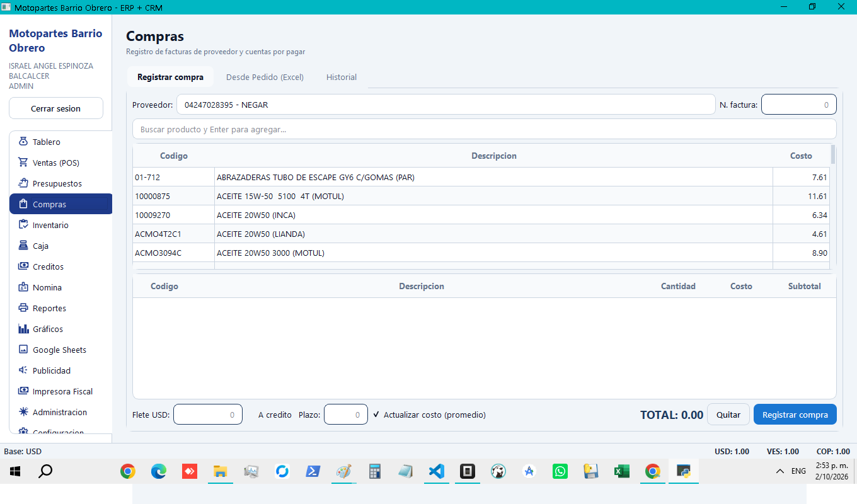
Task: Click product code 10009270
Action: (152, 215)
